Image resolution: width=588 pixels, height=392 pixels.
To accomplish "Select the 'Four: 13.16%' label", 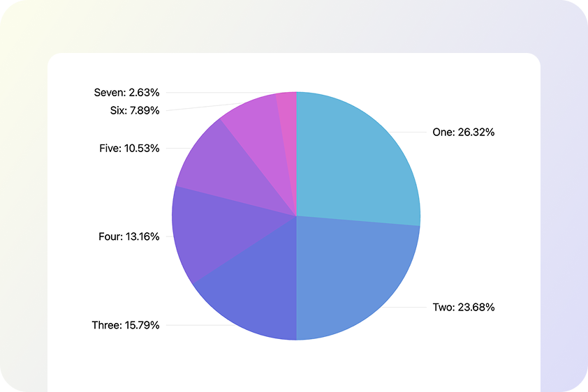I will click(129, 236).
